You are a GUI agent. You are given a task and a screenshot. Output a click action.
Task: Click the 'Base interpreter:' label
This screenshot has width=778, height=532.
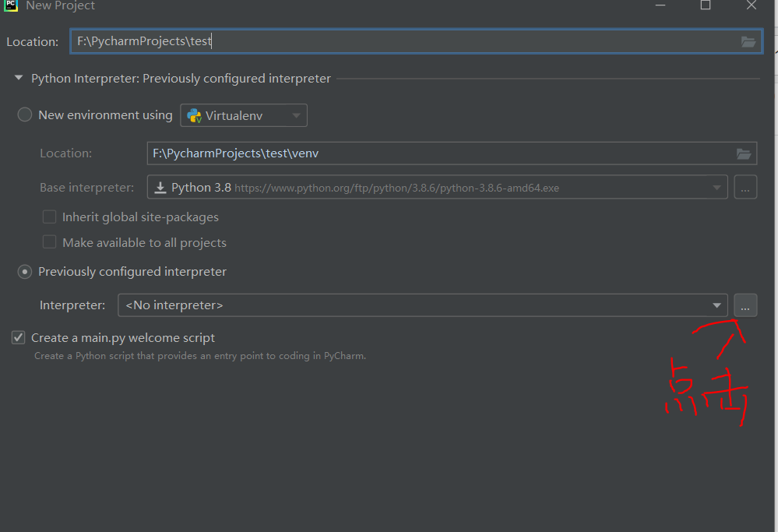86,188
